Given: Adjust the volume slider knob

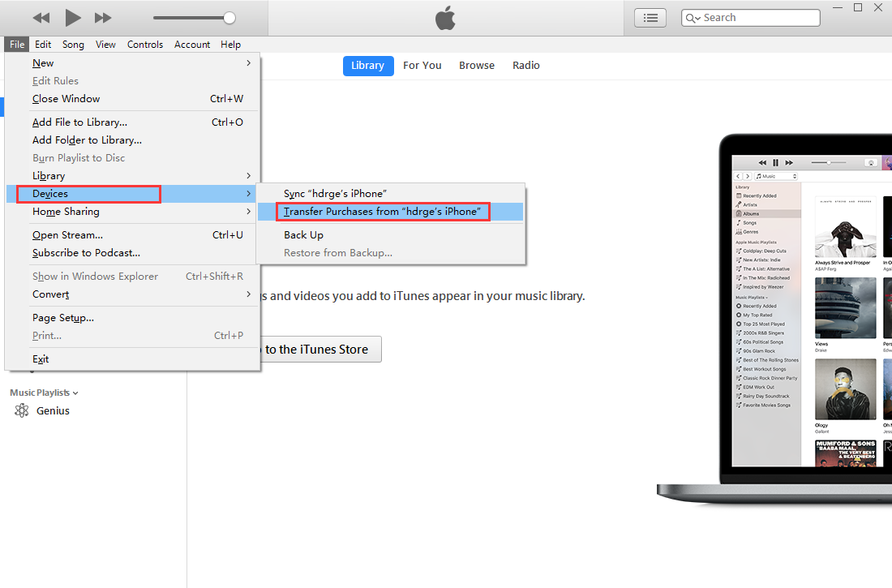Looking at the screenshot, I should tap(229, 18).
